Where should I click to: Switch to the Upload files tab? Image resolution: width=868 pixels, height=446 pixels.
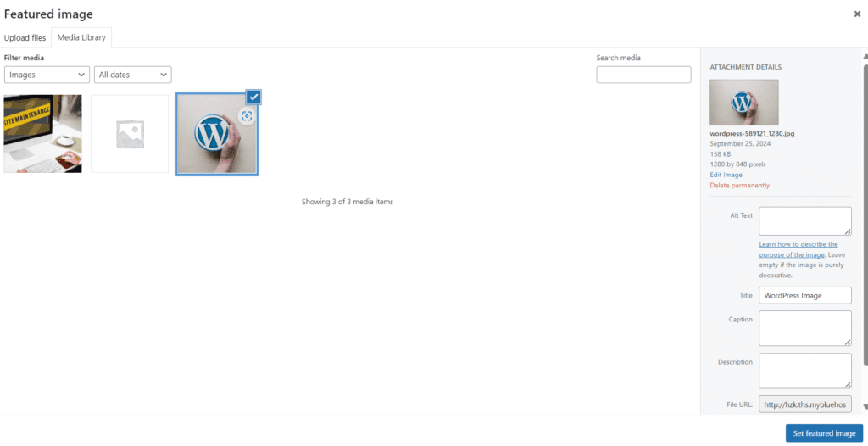(25, 38)
